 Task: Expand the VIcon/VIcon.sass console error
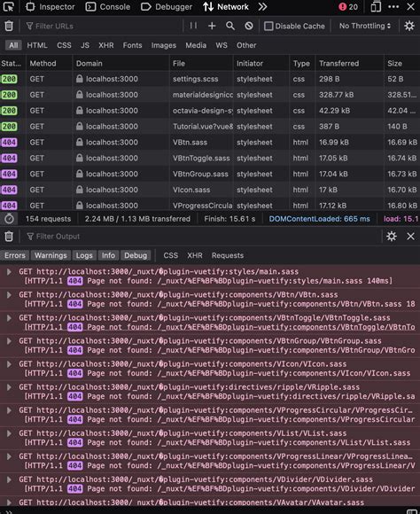pos(9,364)
